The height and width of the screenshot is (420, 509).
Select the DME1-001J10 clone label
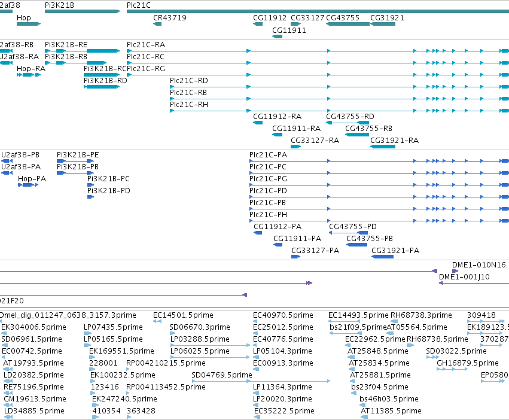(x=464, y=277)
